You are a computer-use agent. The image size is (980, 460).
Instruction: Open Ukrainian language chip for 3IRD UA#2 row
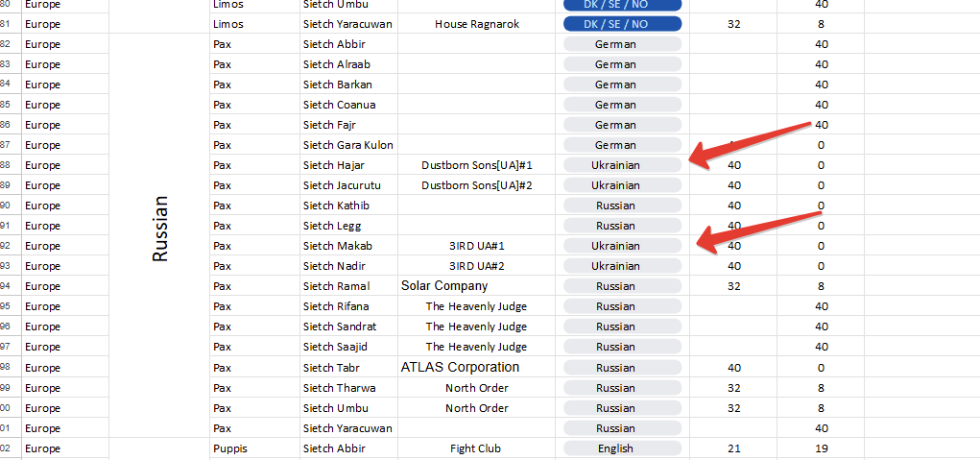tap(615, 266)
